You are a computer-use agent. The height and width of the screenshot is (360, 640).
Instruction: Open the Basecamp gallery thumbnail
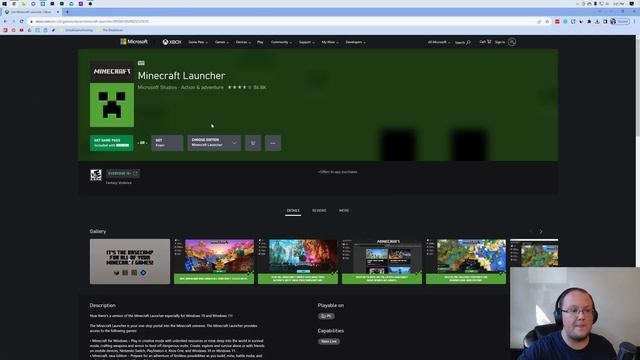click(130, 261)
